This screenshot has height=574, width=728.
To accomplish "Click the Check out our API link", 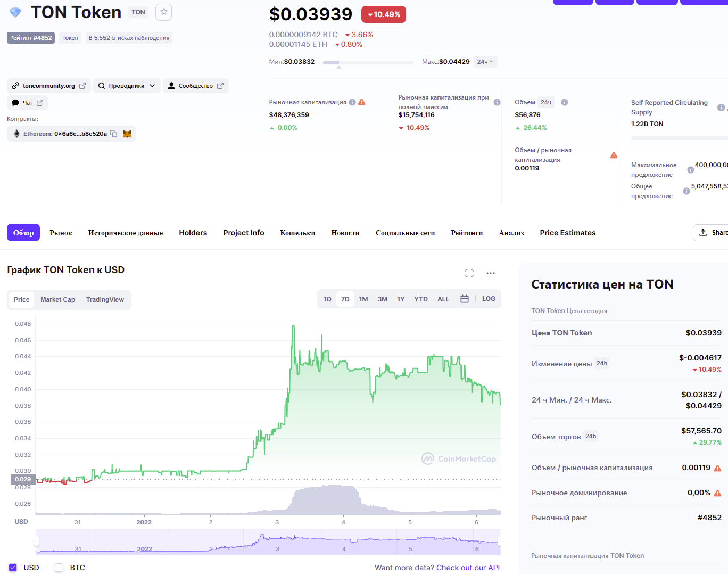I will click(x=468, y=568).
